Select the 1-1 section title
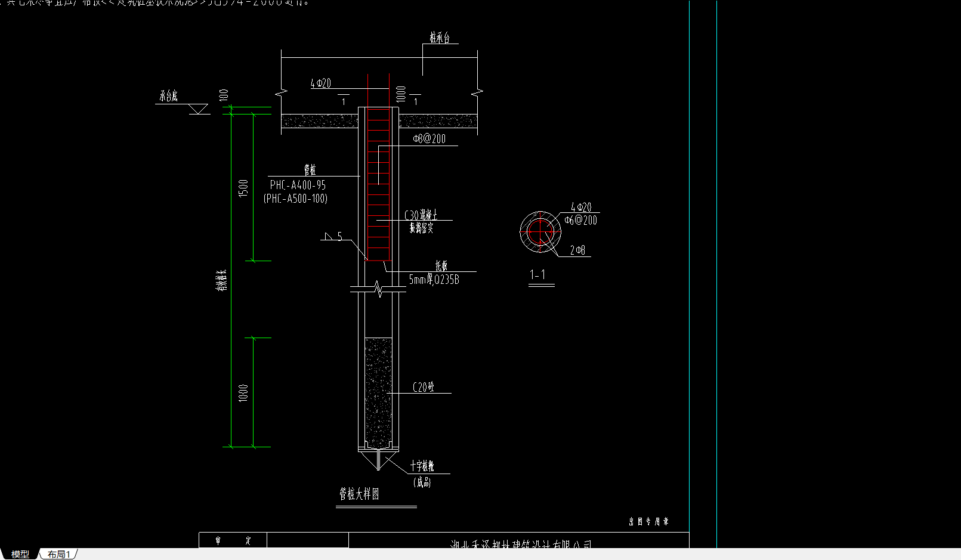This screenshot has height=560, width=961. tap(537, 274)
